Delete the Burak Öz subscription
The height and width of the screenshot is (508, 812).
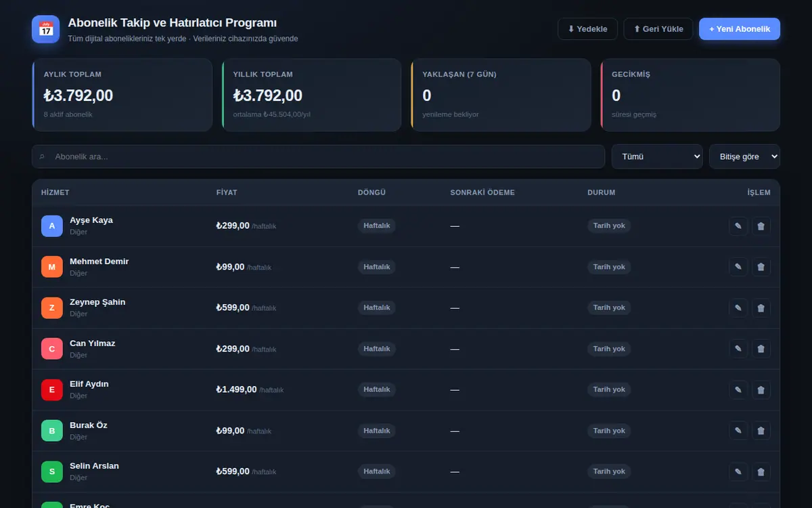(x=761, y=431)
